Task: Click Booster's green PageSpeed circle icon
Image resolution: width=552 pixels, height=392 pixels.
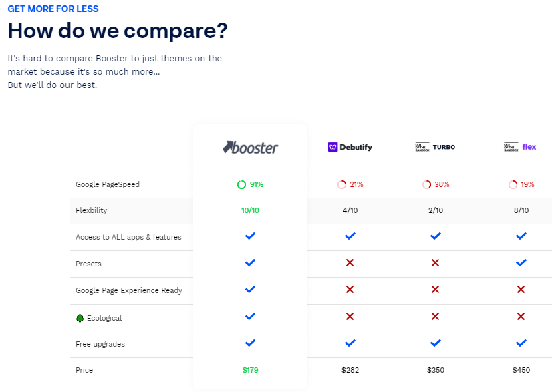Action: (x=241, y=184)
